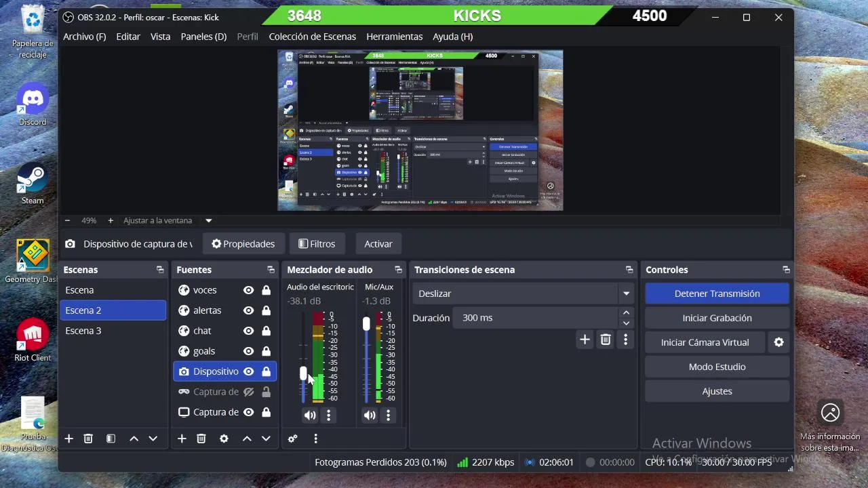Open the Vista menu
868x488 pixels.
coord(161,37)
